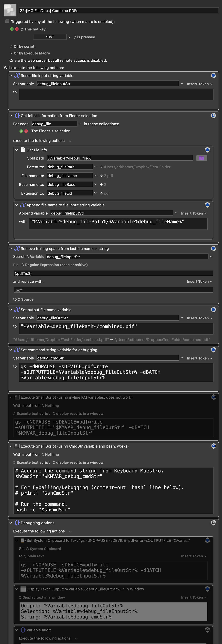222x644 pixels.
Task: Click the regex field (.pdf"\s$)
Action: click(113, 273)
